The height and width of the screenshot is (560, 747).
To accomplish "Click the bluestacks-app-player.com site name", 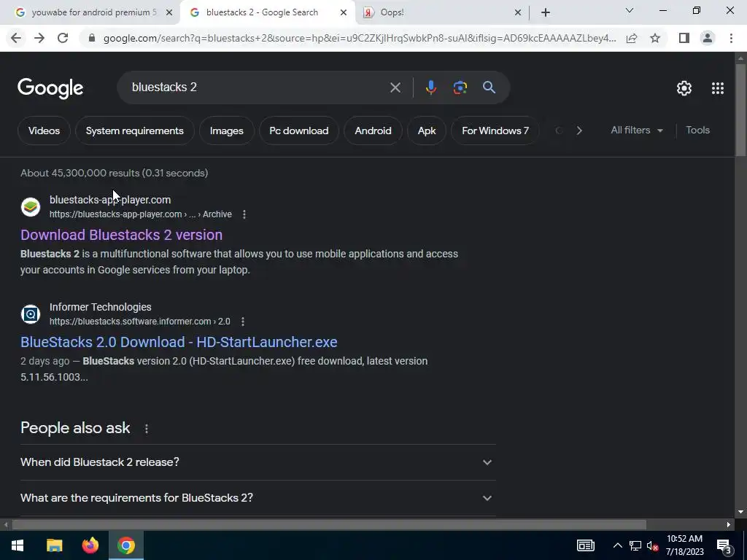I will pos(110,200).
